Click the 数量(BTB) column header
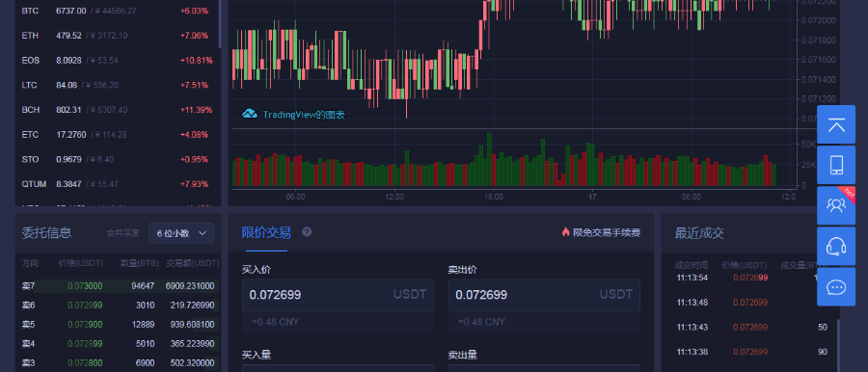 point(140,263)
